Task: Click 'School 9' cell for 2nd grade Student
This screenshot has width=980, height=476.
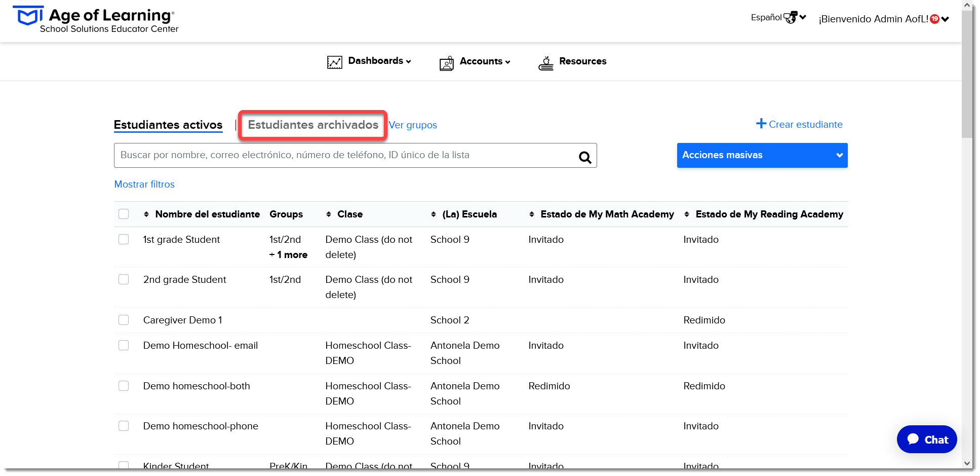Action: [450, 280]
